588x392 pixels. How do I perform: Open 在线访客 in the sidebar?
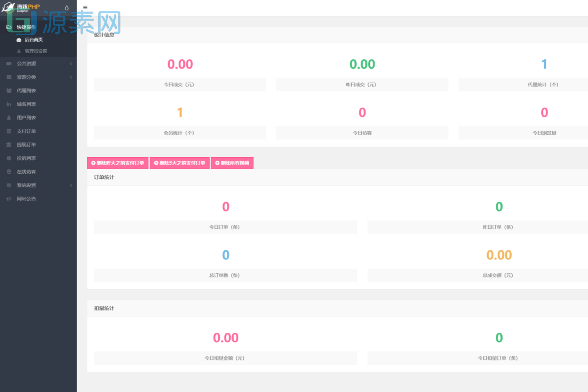coord(26,172)
